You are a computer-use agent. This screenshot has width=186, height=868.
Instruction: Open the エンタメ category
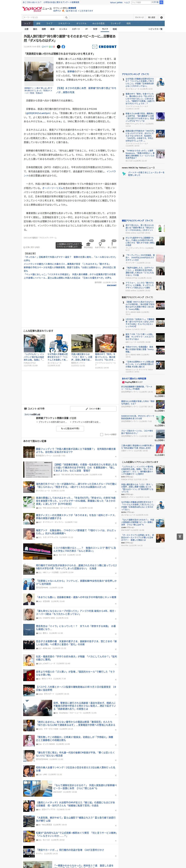pyautogui.click(x=63, y=29)
